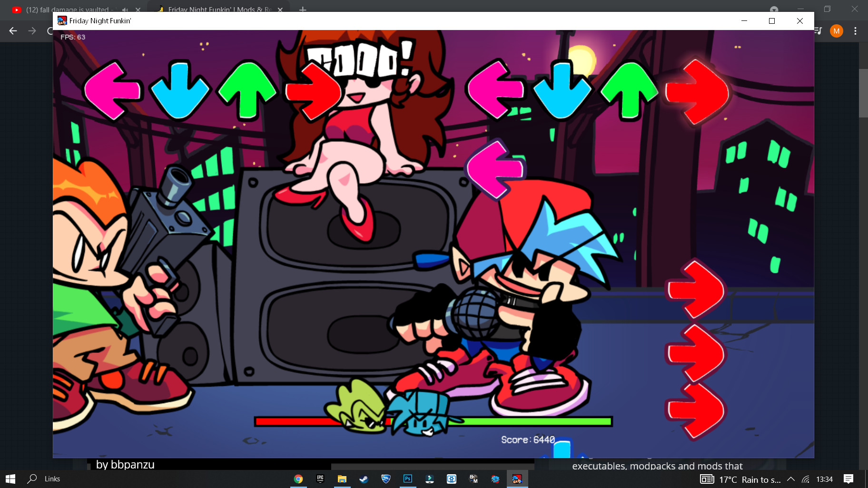Open the orange M profile avatar
The image size is (868, 488).
836,31
